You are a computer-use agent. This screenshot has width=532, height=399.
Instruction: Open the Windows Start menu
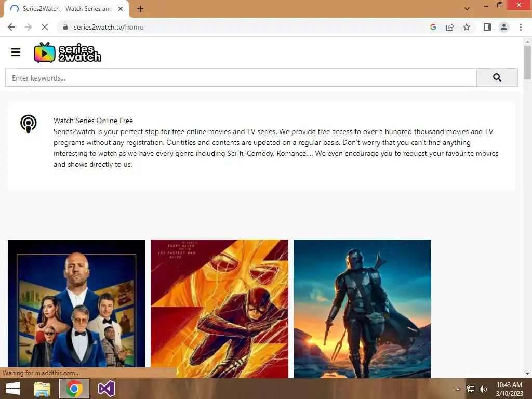tap(13, 389)
